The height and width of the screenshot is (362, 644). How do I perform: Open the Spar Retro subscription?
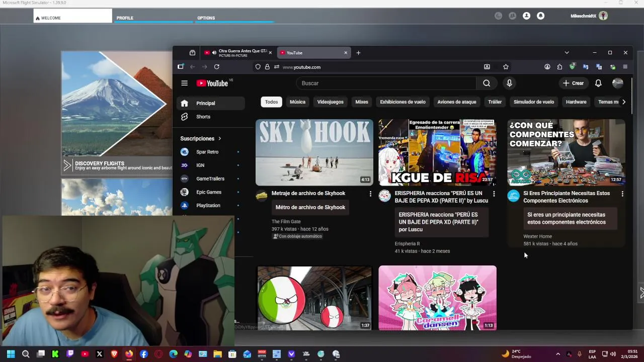[211, 152]
